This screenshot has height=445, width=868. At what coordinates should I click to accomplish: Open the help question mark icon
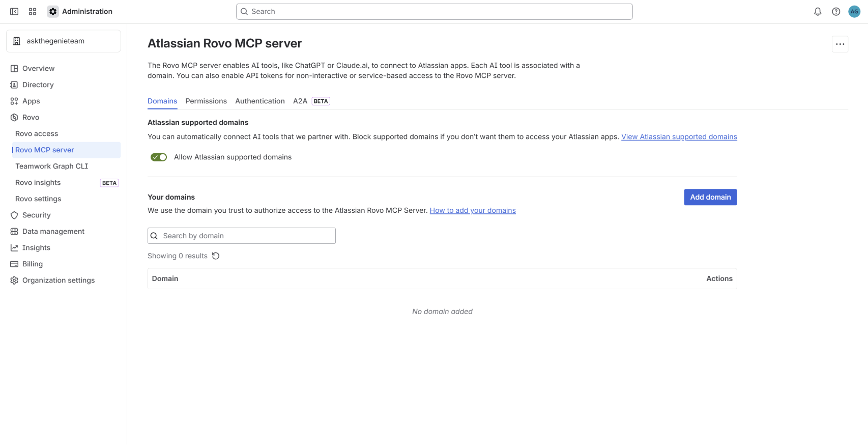[836, 11]
